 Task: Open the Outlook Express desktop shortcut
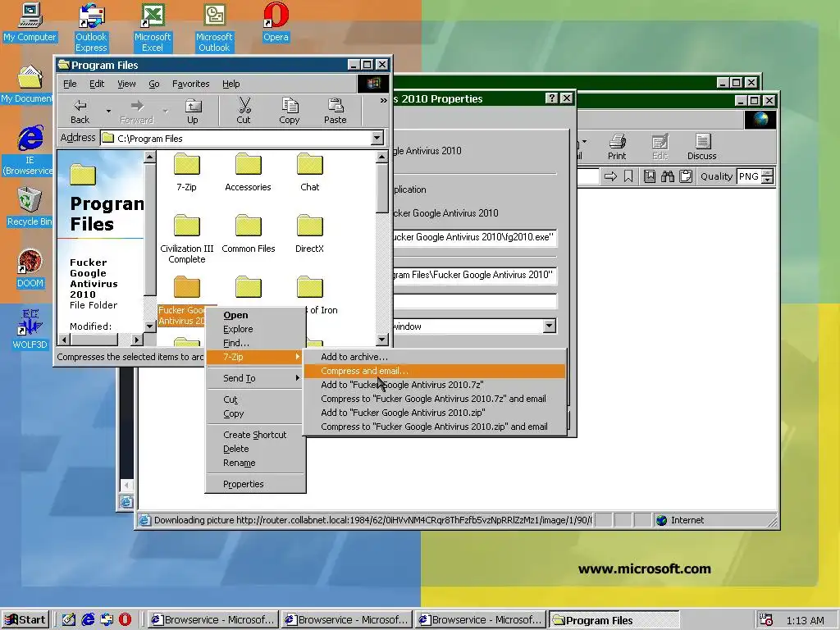(91, 28)
